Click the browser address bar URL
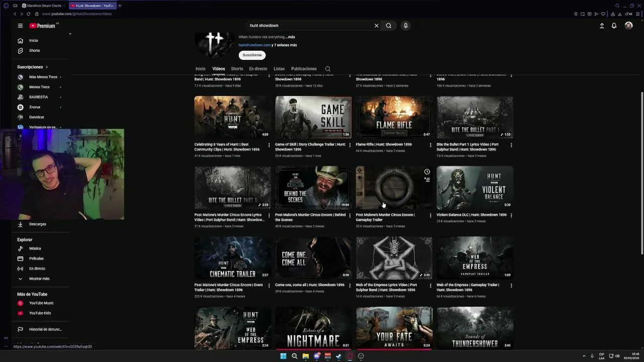644x362 pixels. (77, 14)
